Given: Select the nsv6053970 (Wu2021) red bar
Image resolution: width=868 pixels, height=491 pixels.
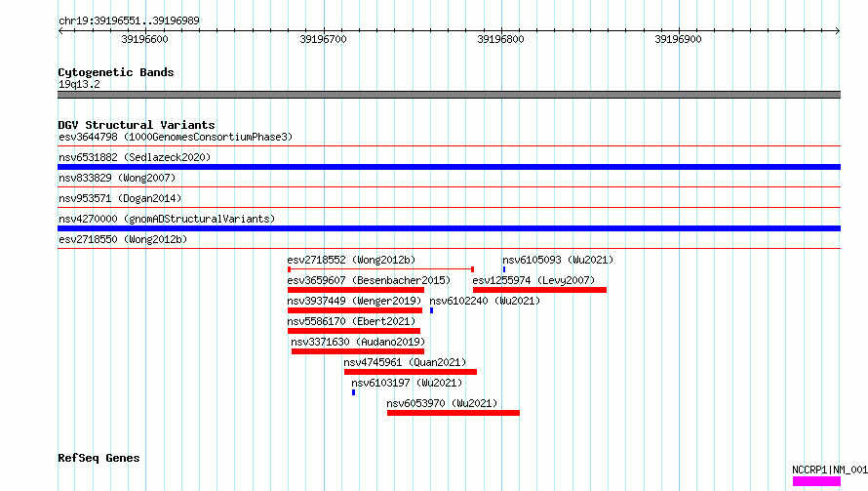Looking at the screenshot, I should point(454,413).
